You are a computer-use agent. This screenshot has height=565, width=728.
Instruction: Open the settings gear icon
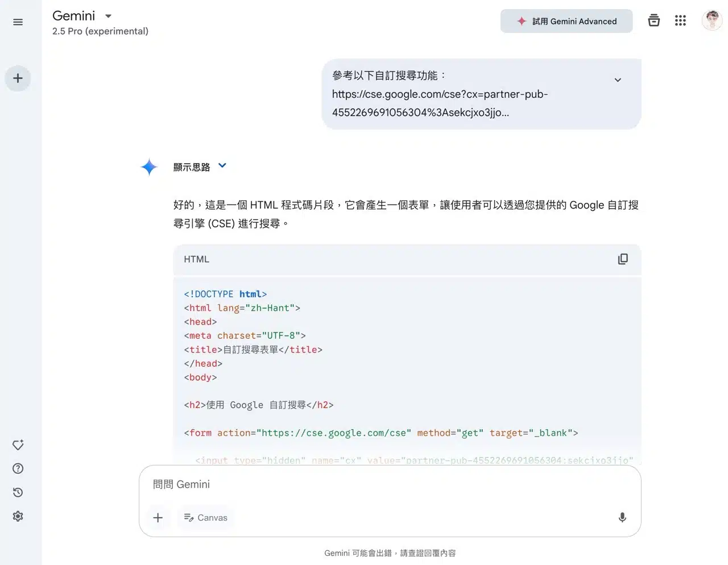pos(18,517)
